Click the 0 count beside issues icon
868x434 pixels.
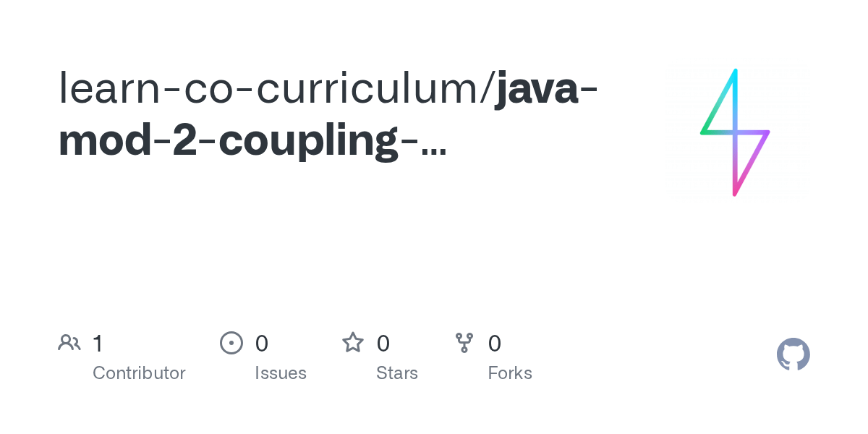tap(262, 344)
